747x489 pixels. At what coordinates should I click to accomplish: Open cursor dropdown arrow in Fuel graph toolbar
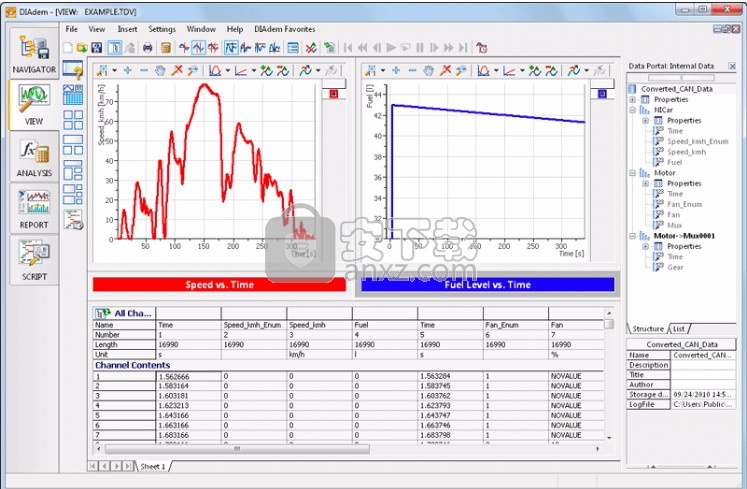[383, 71]
